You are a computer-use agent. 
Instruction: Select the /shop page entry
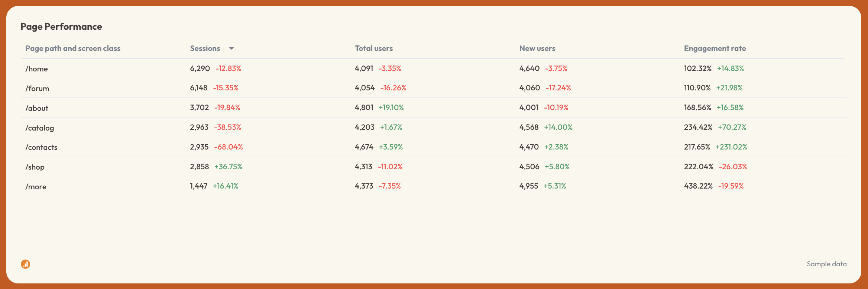tap(35, 167)
